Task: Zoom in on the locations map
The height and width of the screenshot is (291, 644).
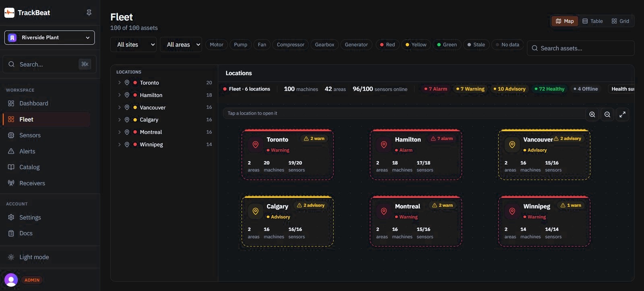Action: click(592, 115)
